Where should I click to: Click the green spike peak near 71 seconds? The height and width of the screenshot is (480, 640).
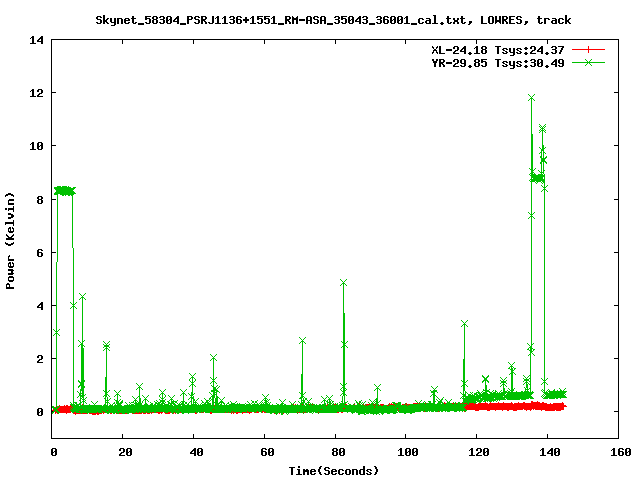pos(302,340)
